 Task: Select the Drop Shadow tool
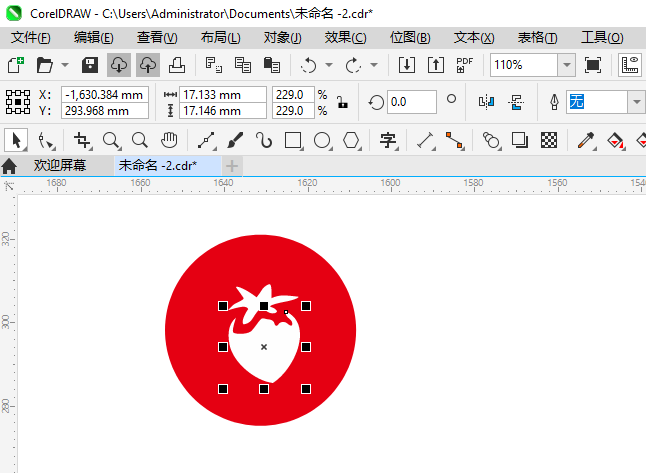[520, 140]
